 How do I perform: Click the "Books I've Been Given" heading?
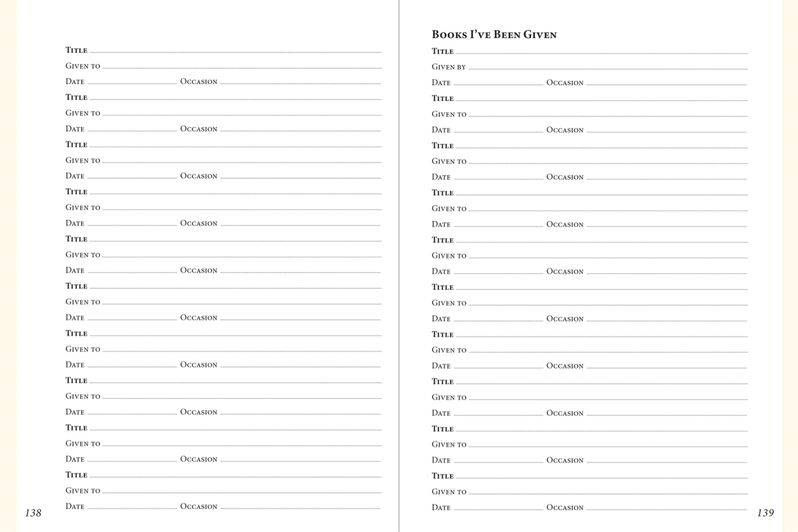pyautogui.click(x=494, y=35)
